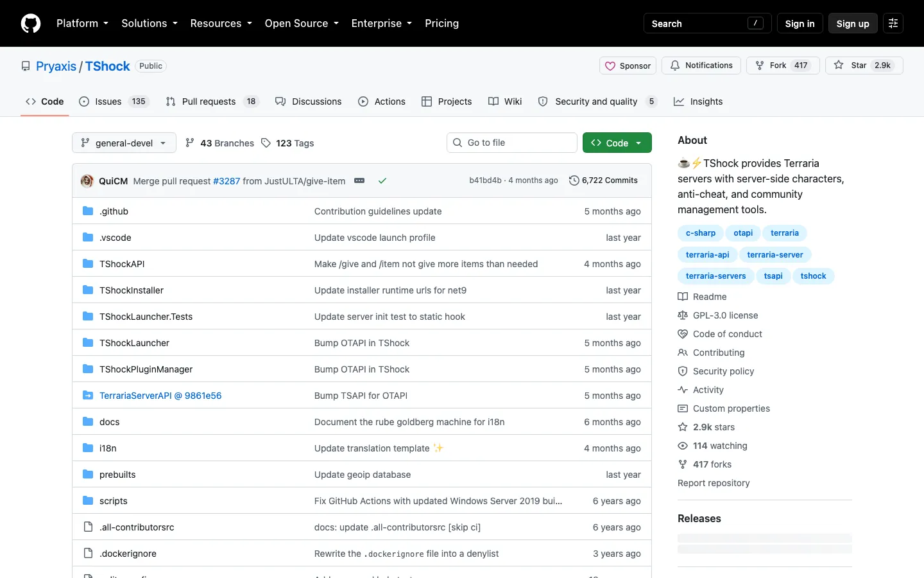The height and width of the screenshot is (578, 924).
Task: Open commit 'Update geoip database'
Action: [x=363, y=475]
